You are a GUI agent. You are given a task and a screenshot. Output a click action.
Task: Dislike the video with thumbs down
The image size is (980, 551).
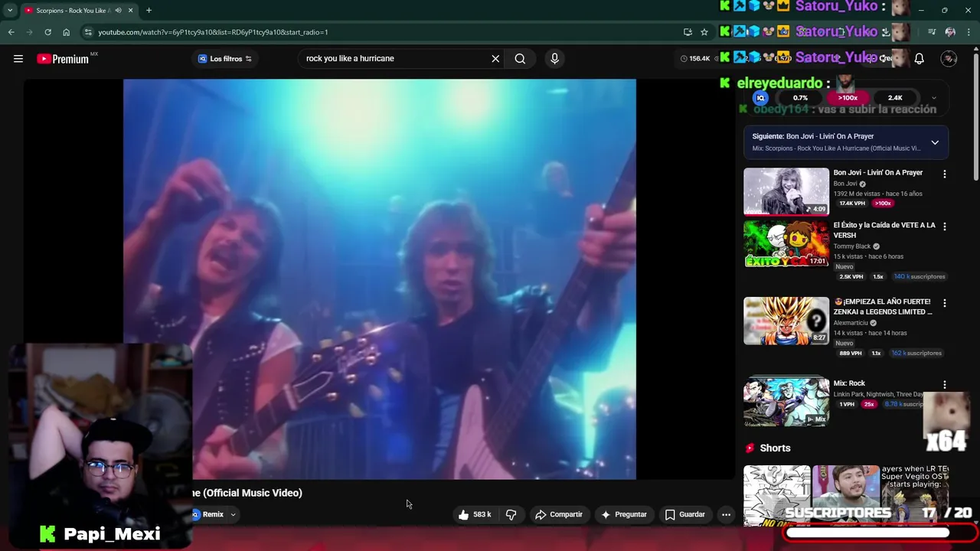[511, 515]
